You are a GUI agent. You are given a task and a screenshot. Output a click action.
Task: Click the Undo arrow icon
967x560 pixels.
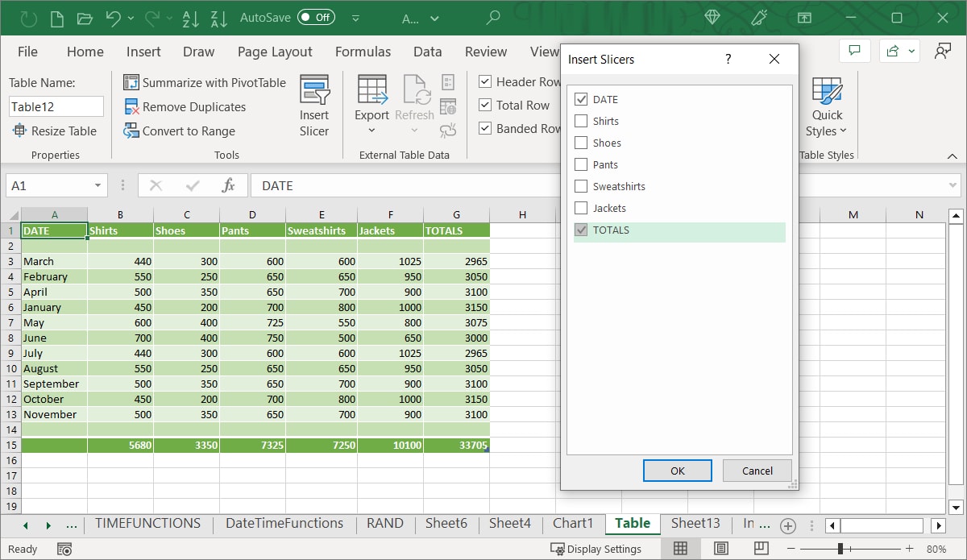tap(113, 18)
